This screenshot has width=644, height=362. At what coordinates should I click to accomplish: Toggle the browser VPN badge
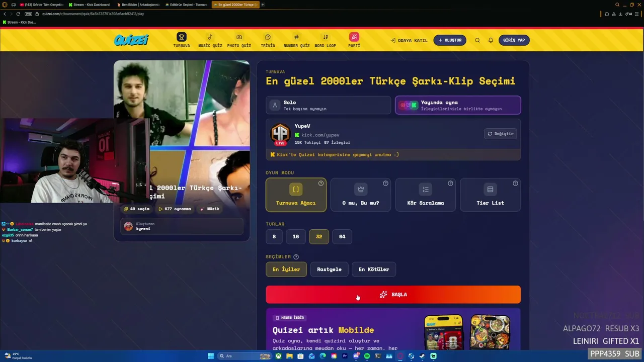coord(28,14)
